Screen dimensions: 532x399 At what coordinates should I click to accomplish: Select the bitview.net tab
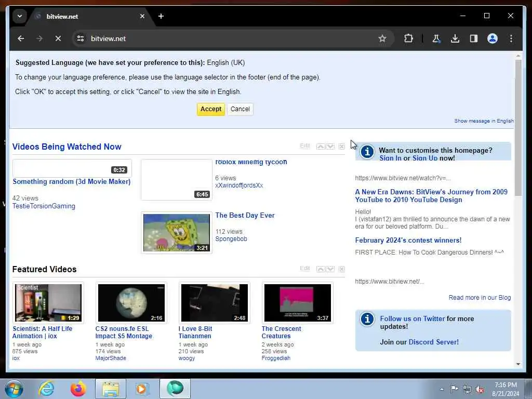[x=90, y=16]
